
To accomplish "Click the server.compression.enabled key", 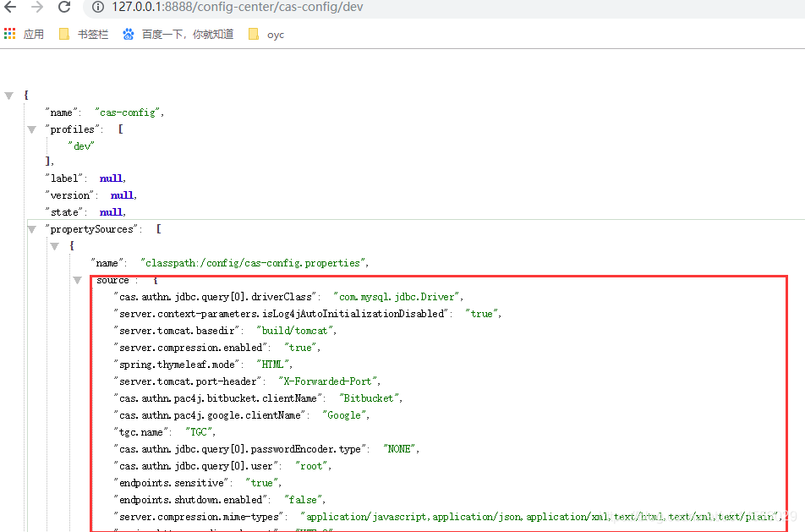I will click(190, 348).
